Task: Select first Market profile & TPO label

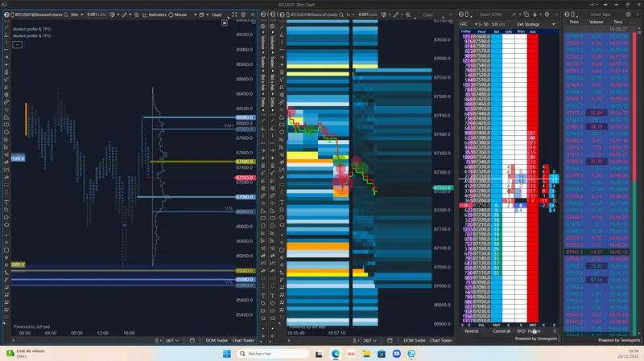Action: click(x=32, y=29)
